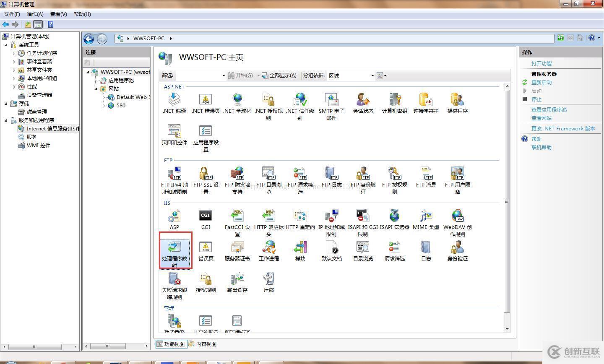The height and width of the screenshot is (364, 604).
Task: Open FTP IPv4 地址和域限制
Action: click(174, 180)
